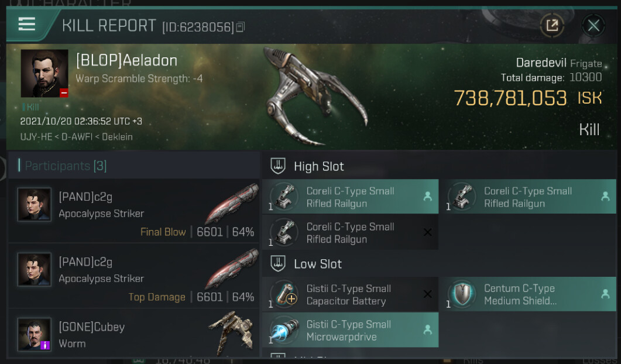The height and width of the screenshot is (364, 621).
Task: Copy kill report ID icon
Action: click(x=241, y=27)
